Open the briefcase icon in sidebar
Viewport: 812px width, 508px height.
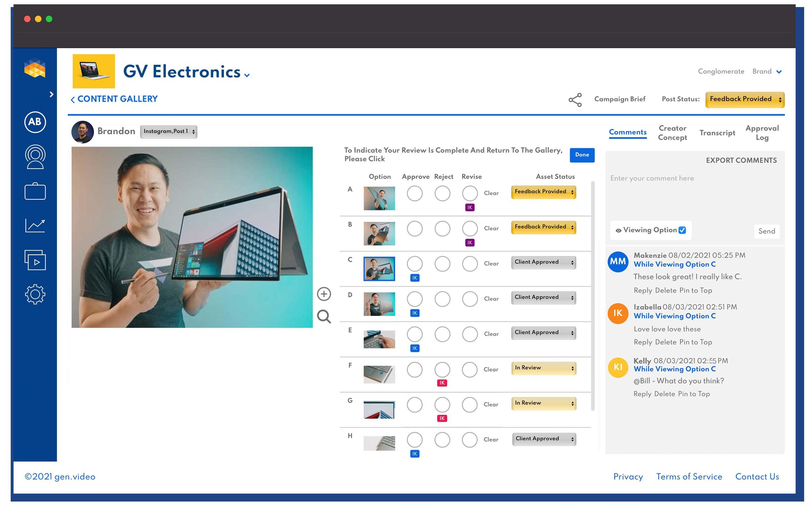[35, 192]
